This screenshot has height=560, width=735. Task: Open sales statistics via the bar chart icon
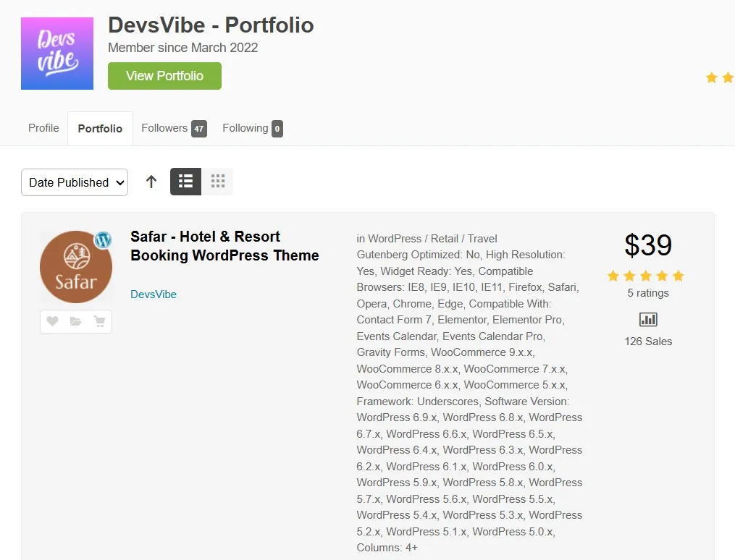647,319
